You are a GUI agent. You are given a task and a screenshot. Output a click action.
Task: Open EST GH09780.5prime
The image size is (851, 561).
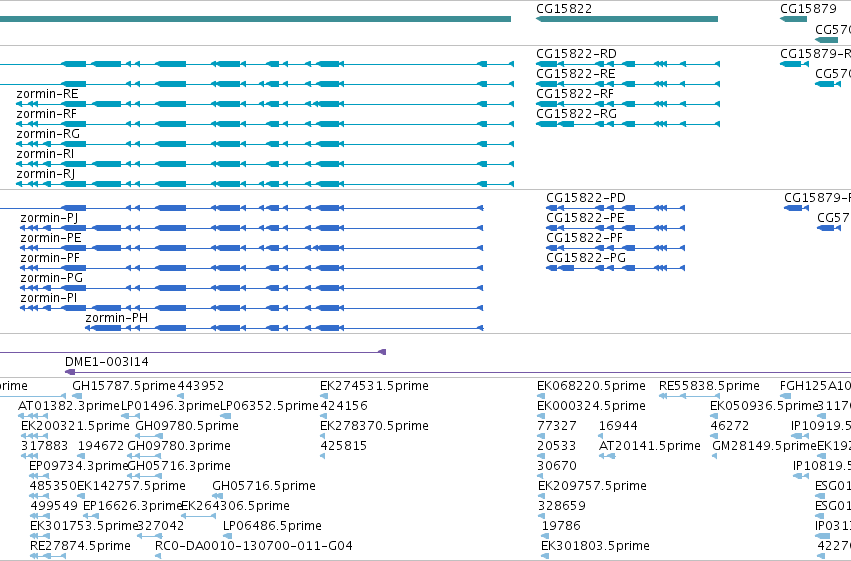[187, 426]
